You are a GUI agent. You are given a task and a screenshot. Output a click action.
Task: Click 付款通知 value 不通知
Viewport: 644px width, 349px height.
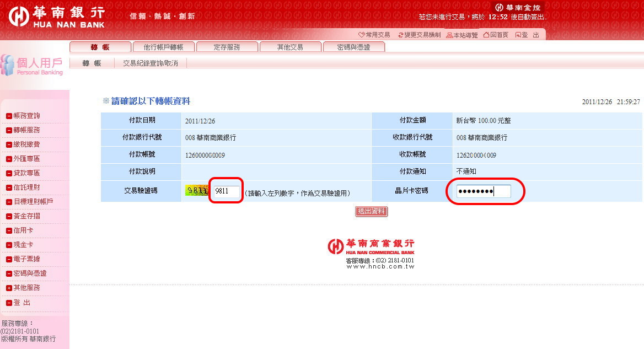pos(466,171)
